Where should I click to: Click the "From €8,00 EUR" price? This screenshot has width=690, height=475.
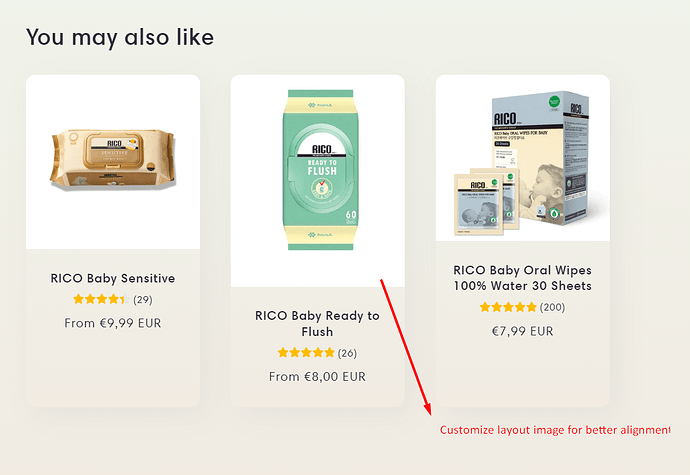(317, 377)
